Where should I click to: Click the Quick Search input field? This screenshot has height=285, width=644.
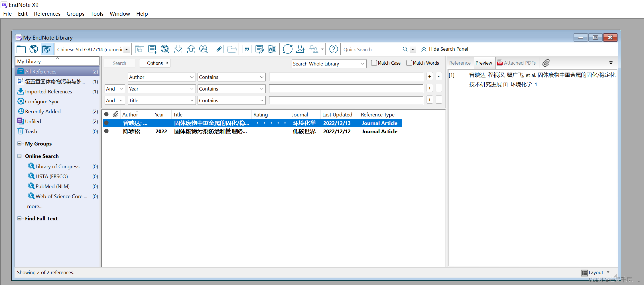tap(371, 50)
